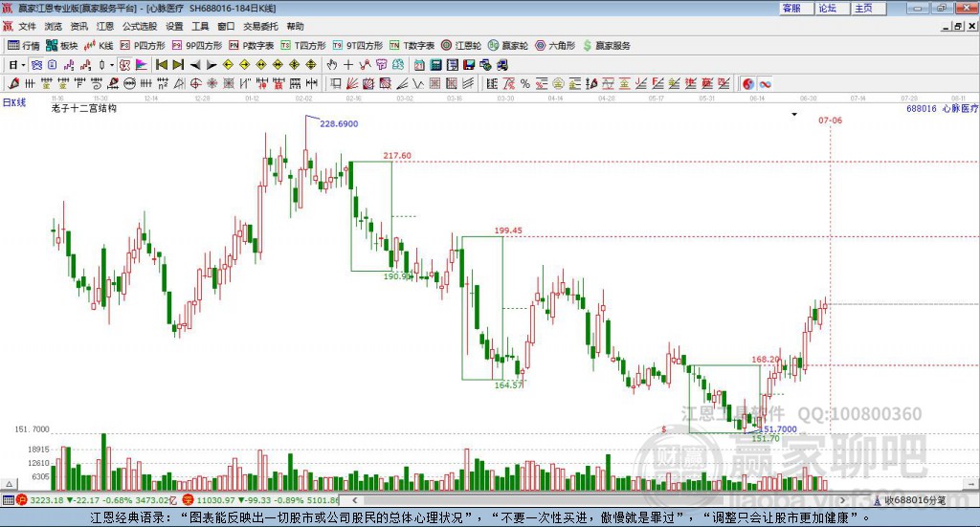The width and height of the screenshot is (980, 527).
Task: Click the 深 index status icon
Action: tap(189, 500)
